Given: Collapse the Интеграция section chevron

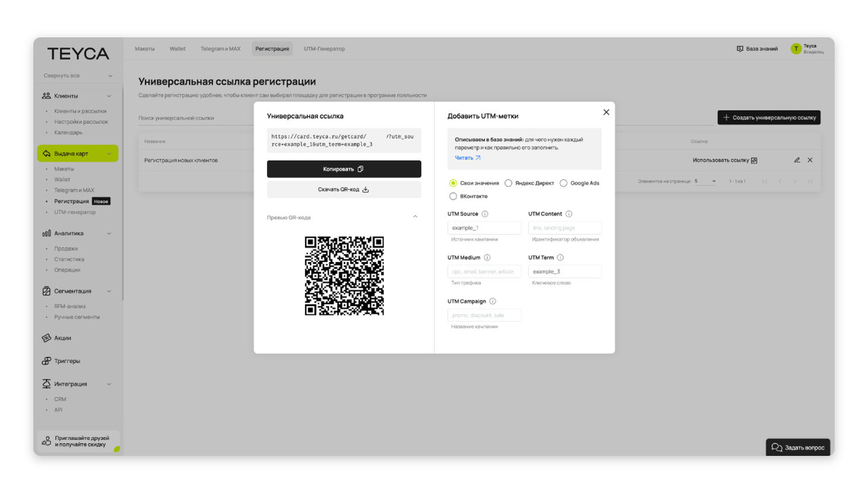Looking at the screenshot, I should [109, 384].
